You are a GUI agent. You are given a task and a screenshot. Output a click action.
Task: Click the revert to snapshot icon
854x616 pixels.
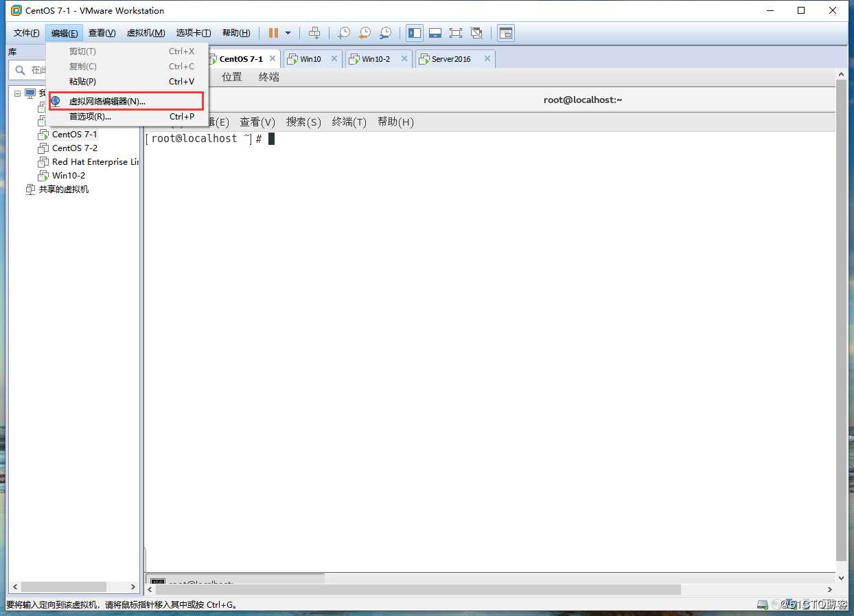(365, 33)
